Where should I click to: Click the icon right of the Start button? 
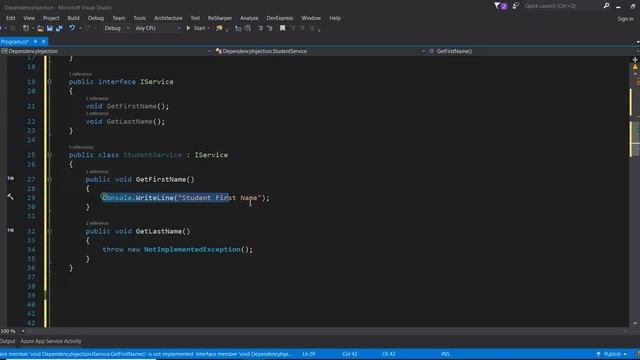coord(219,28)
